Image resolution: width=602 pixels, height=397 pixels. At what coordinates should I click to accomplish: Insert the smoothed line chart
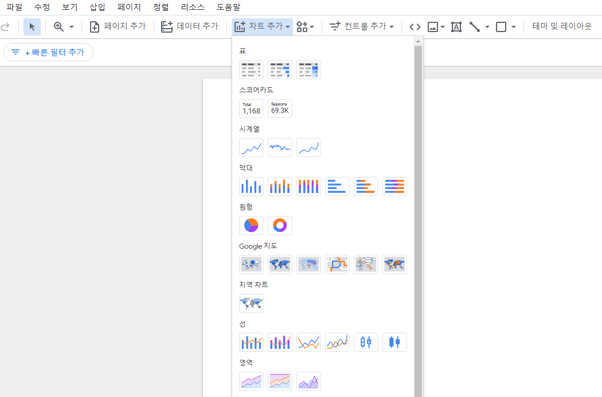[x=337, y=342]
